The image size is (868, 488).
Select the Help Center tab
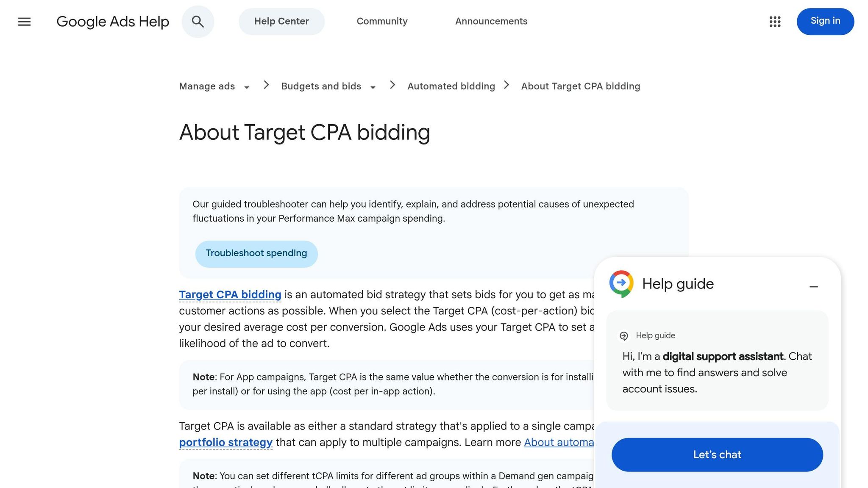(x=281, y=21)
